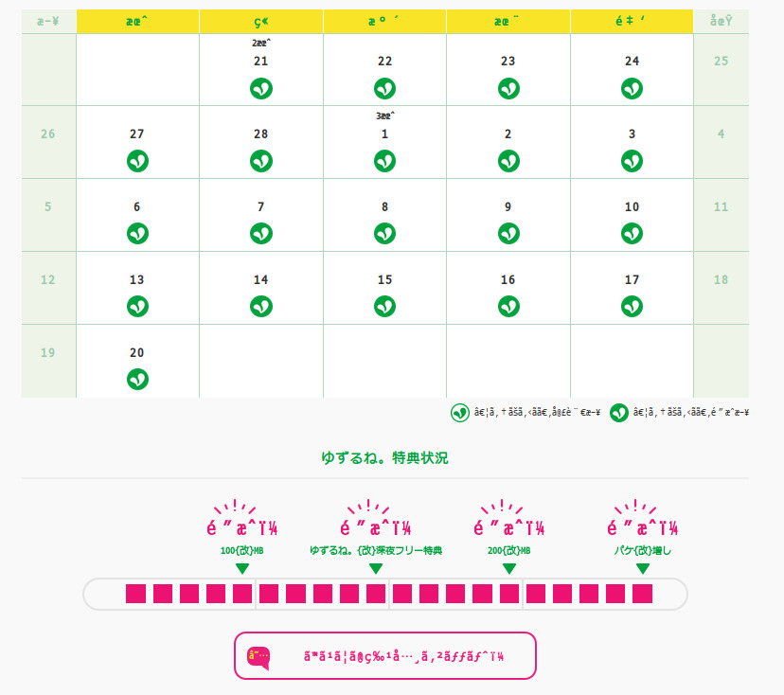784x695 pixels.
Task: Click the 200MB milestone label
Action: pos(509,550)
